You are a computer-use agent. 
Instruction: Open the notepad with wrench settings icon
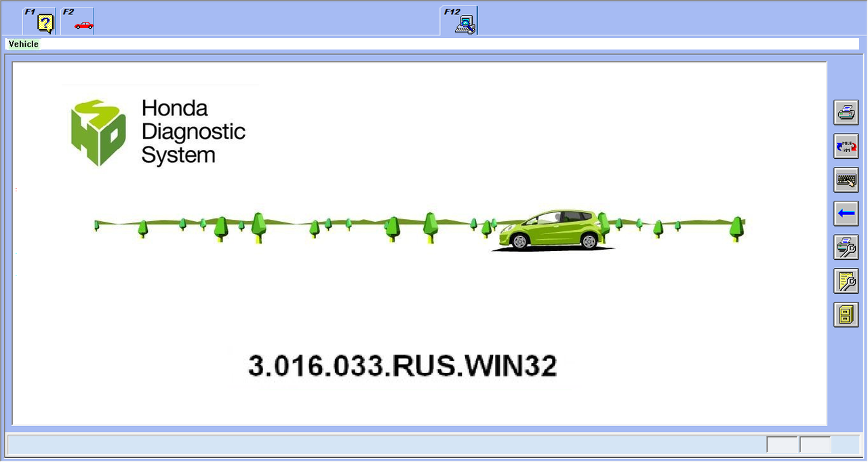[x=846, y=281]
